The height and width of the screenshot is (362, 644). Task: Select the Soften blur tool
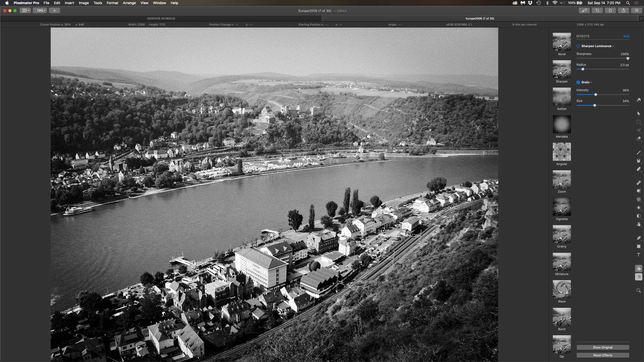pyautogui.click(x=639, y=199)
